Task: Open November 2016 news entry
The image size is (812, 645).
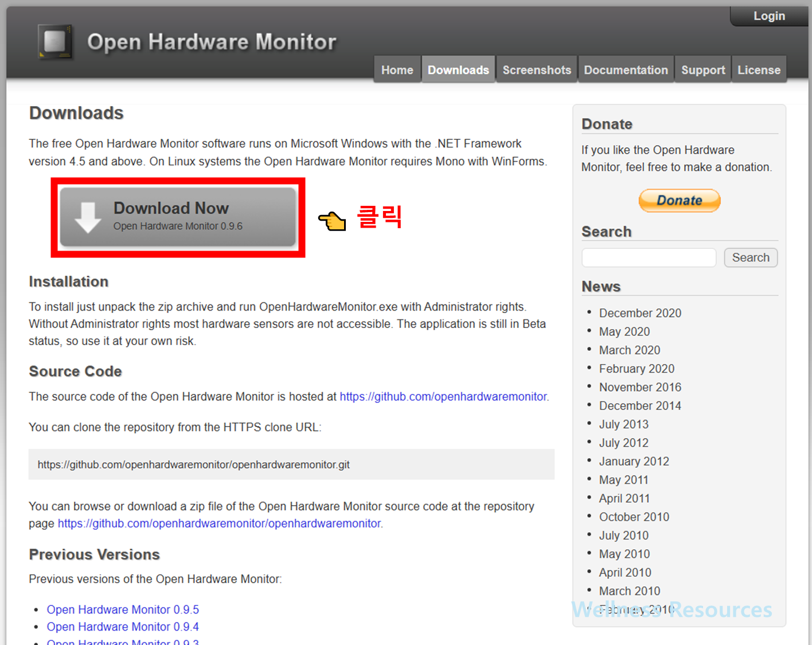Action: pos(640,387)
